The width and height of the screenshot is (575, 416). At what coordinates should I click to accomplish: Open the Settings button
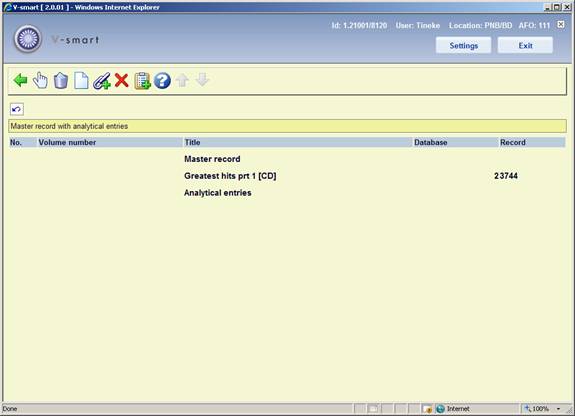point(464,45)
